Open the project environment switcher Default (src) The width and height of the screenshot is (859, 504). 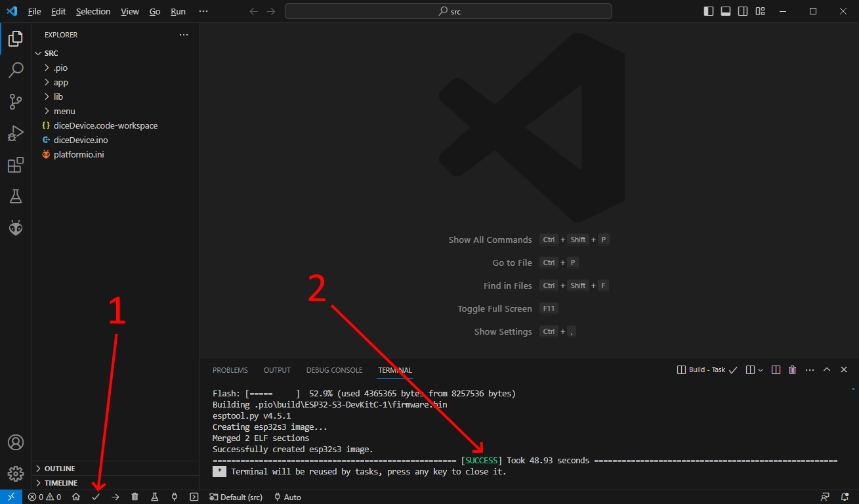pos(236,497)
